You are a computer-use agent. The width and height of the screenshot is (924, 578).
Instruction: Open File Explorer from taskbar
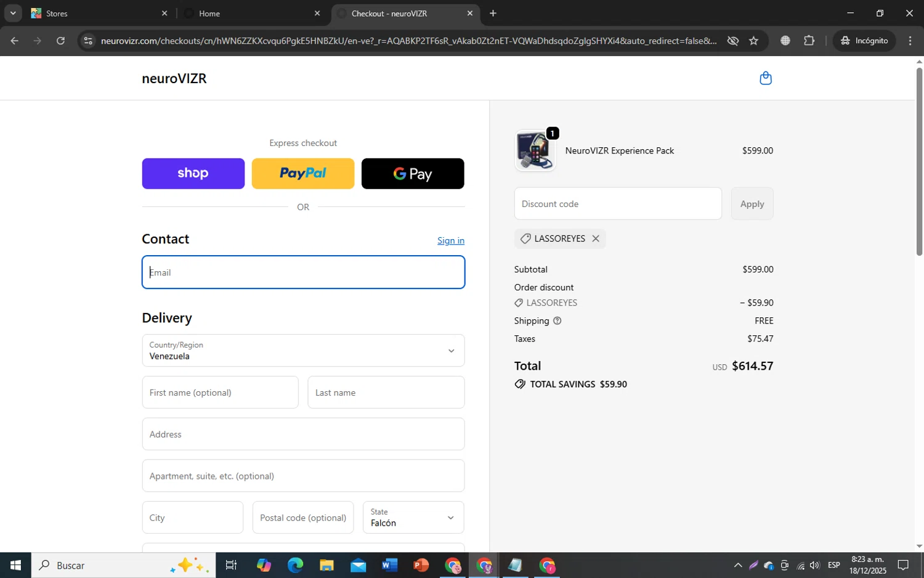point(326,565)
